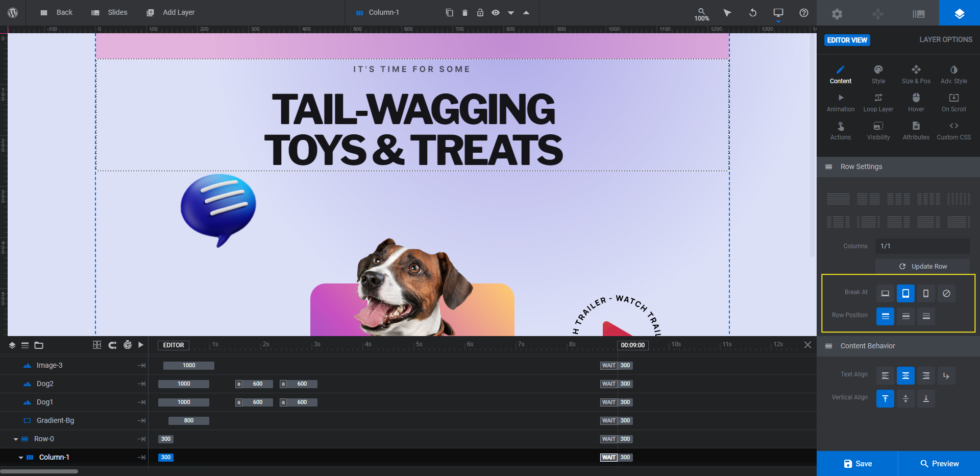Image resolution: width=980 pixels, height=476 pixels.
Task: Open the Custom CSS section
Action: (954, 131)
